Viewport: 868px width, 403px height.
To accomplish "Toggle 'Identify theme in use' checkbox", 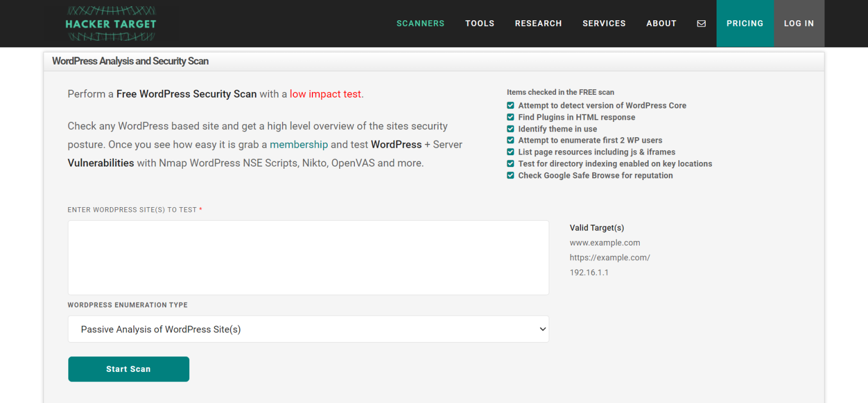I will (x=510, y=129).
